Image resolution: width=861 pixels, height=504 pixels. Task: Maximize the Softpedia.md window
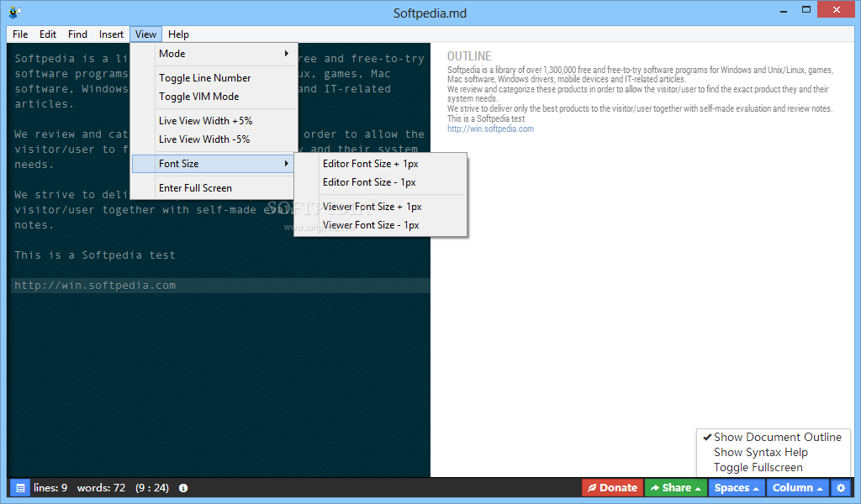click(806, 9)
